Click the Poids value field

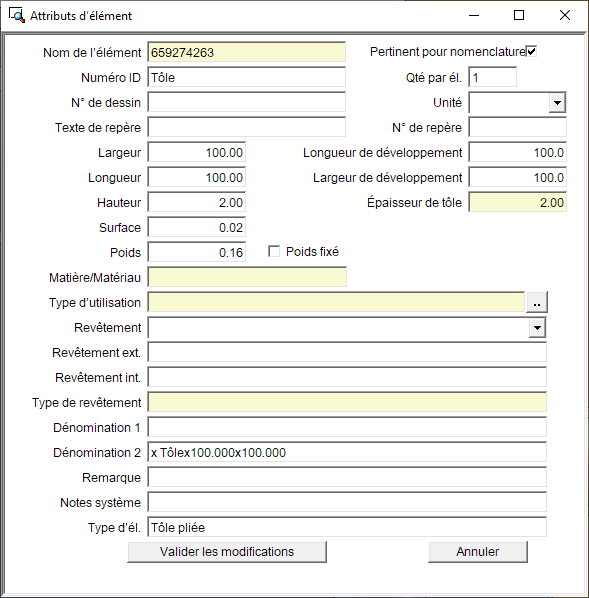coord(197,252)
